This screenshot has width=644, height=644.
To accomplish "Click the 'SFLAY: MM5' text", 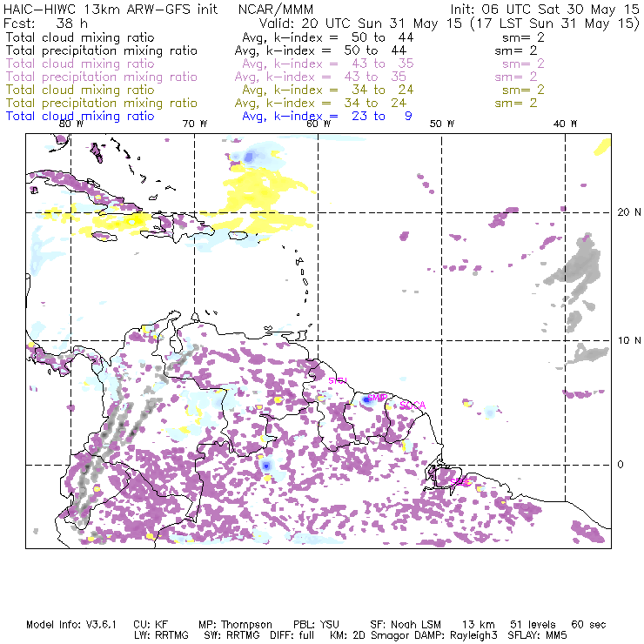I will point(537,635).
